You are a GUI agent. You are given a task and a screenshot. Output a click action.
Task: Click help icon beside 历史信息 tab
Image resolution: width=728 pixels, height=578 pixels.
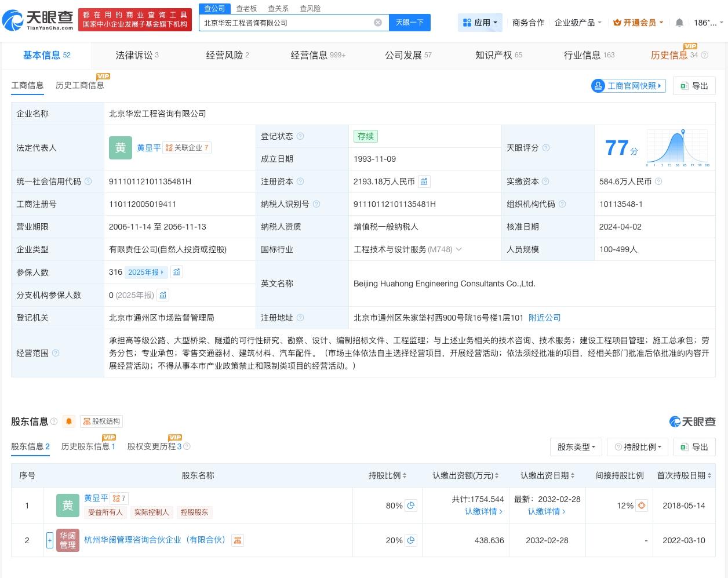tap(704, 55)
